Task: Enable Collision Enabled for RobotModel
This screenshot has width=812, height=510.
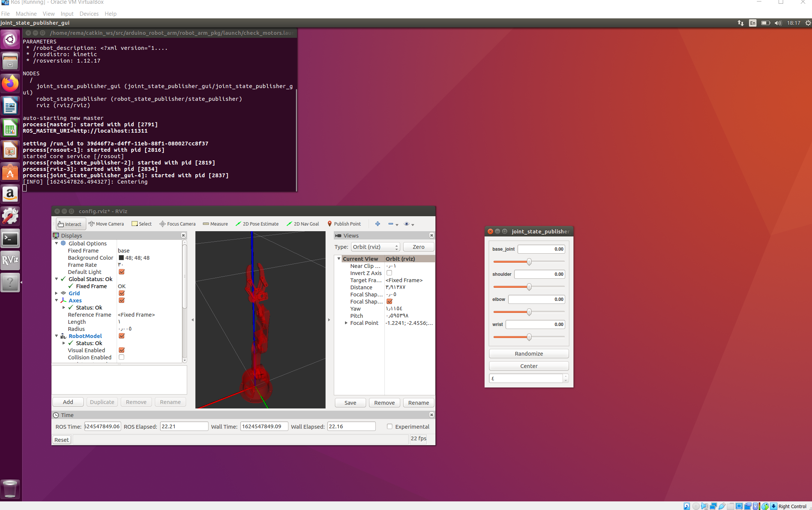Action: (x=121, y=357)
